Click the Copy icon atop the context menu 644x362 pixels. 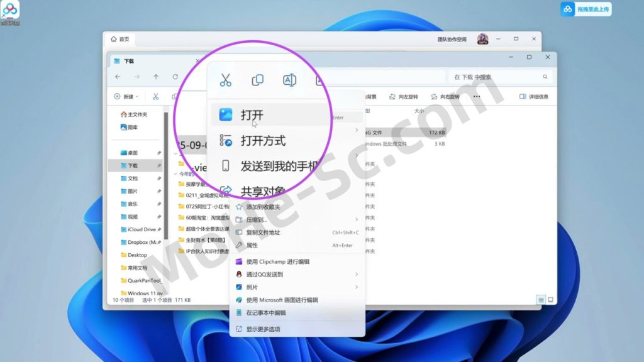click(x=257, y=80)
